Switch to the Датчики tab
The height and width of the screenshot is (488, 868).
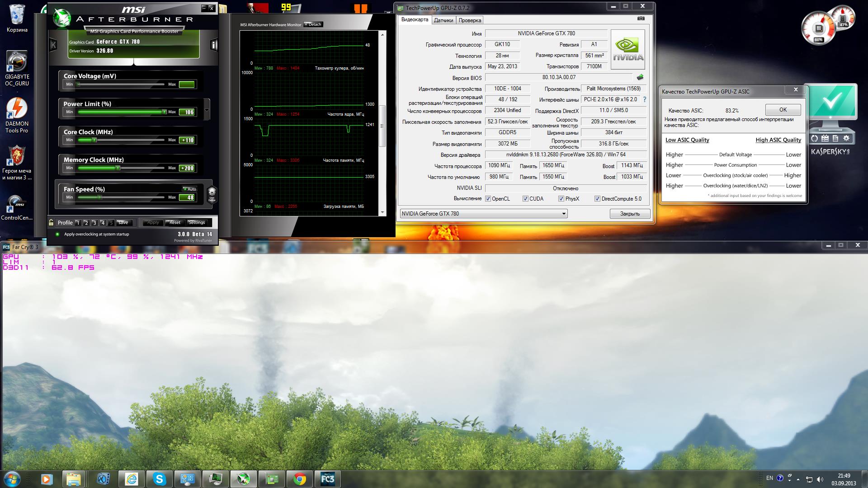tap(443, 20)
